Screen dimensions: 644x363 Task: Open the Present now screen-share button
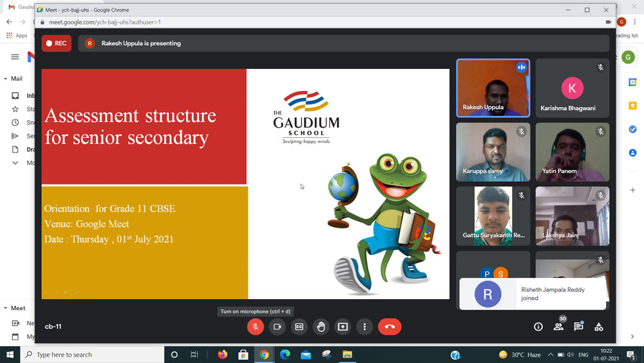(343, 327)
